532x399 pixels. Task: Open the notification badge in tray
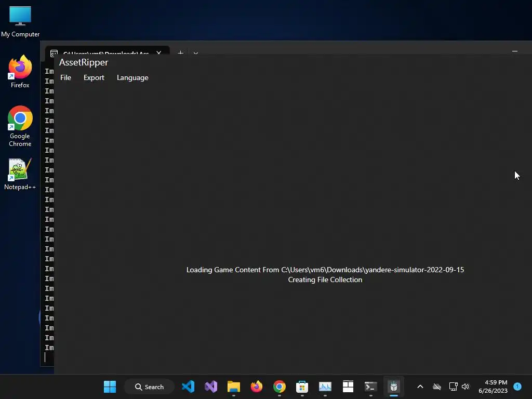point(517,387)
